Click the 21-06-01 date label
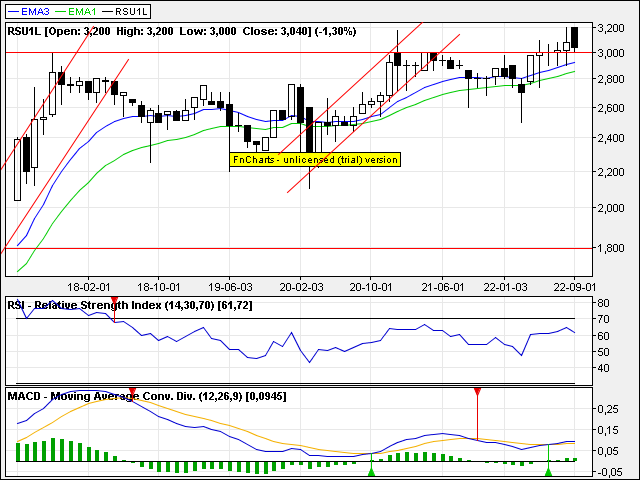Screen dimensions: 640x480 (442, 287)
